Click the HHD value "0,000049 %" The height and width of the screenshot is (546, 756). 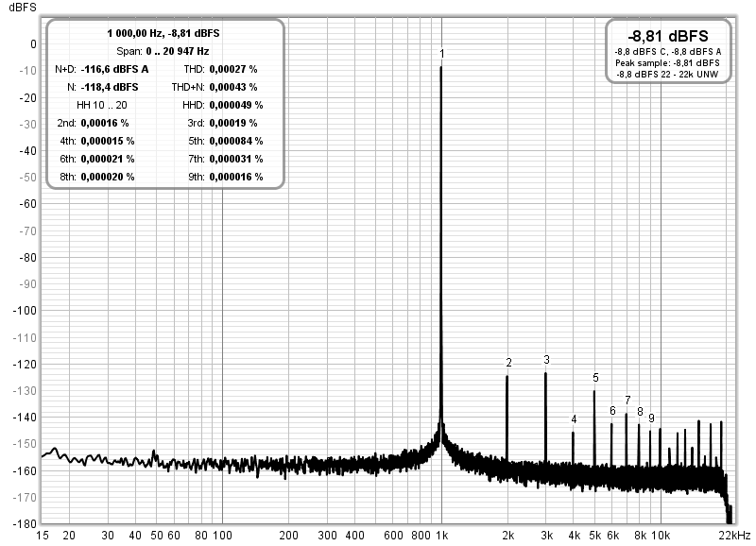coord(236,105)
